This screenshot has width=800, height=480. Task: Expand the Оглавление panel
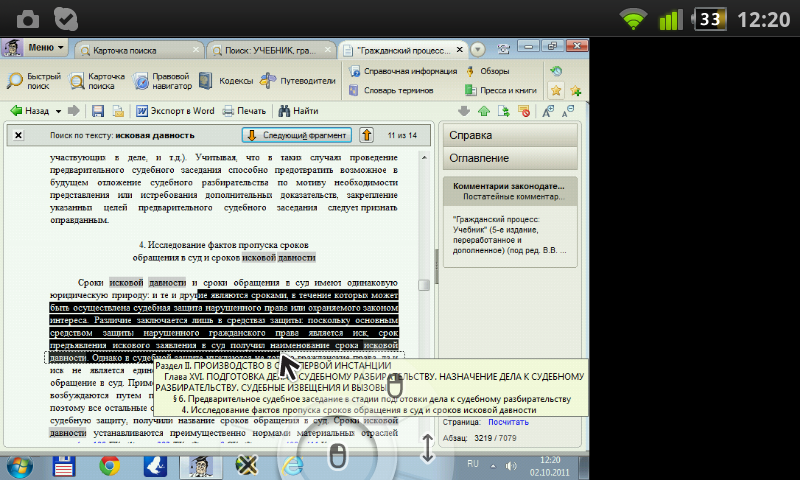point(510,158)
